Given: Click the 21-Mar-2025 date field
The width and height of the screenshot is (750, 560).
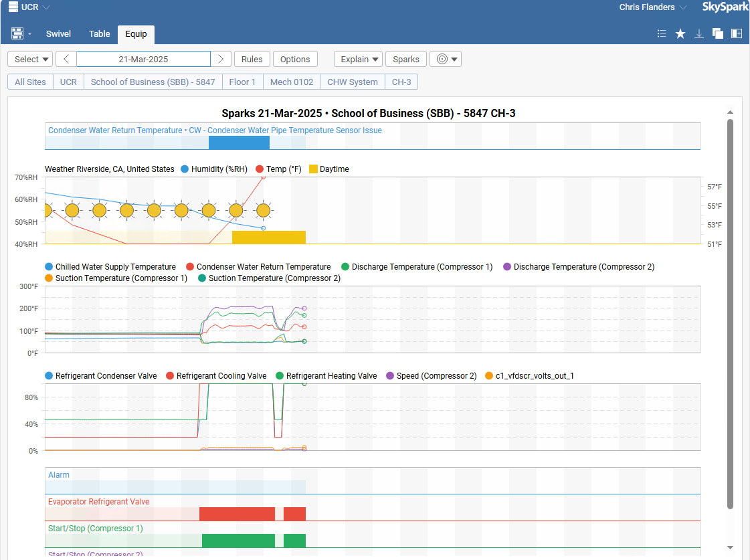Looking at the screenshot, I should 143,59.
